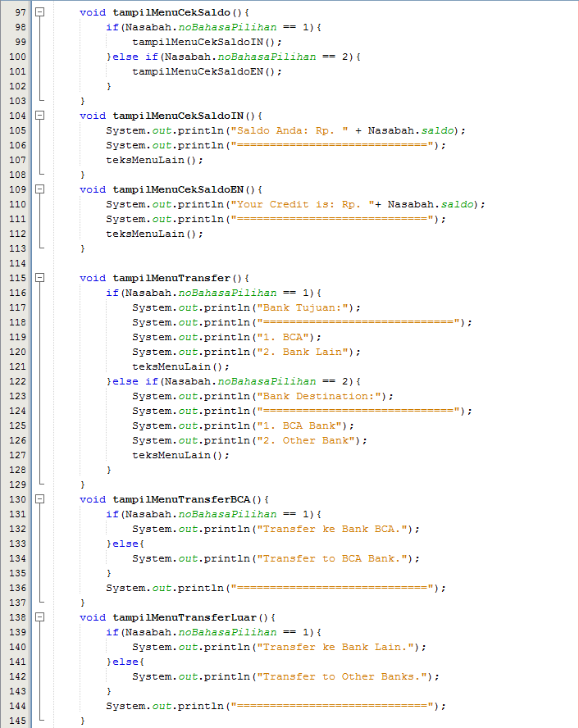The image size is (579, 728).
Task: Click line number 114 in the gutter
Action: (x=18, y=263)
